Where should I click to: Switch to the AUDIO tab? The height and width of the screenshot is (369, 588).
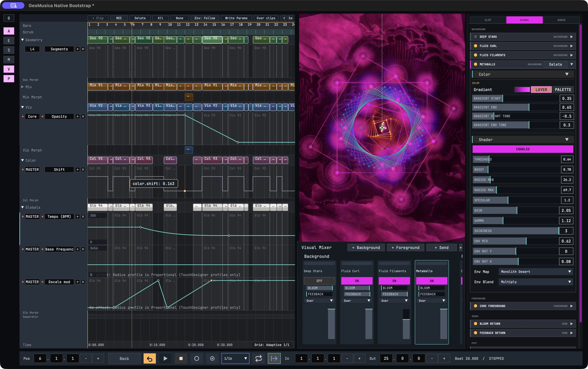pyautogui.click(x=561, y=20)
